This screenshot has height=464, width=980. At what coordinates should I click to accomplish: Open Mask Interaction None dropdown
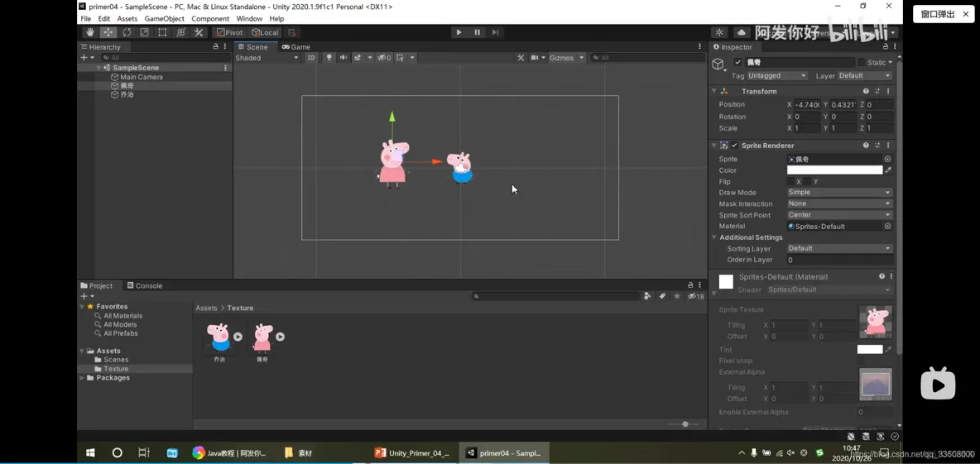pyautogui.click(x=839, y=203)
